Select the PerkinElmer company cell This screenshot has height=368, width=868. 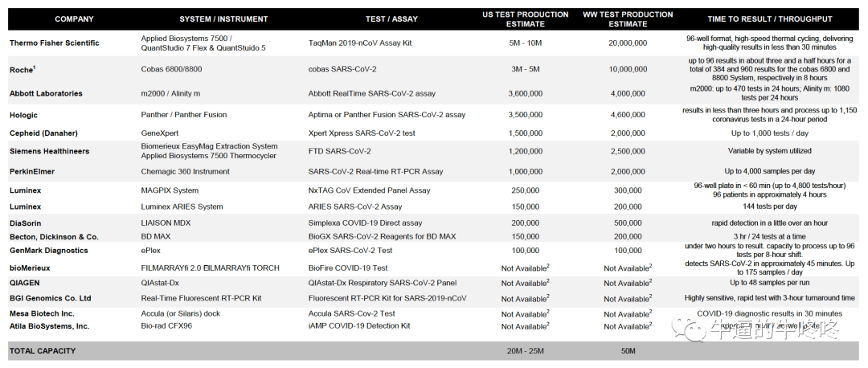31,172
